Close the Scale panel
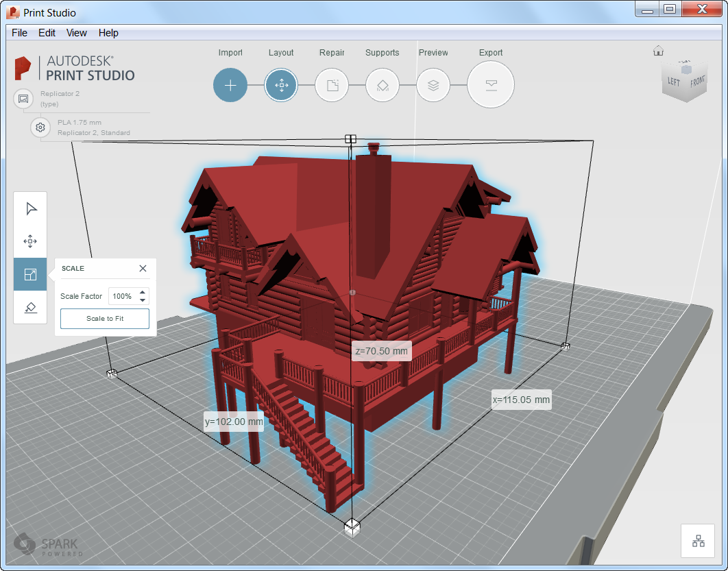This screenshot has height=571, width=728. [x=143, y=268]
